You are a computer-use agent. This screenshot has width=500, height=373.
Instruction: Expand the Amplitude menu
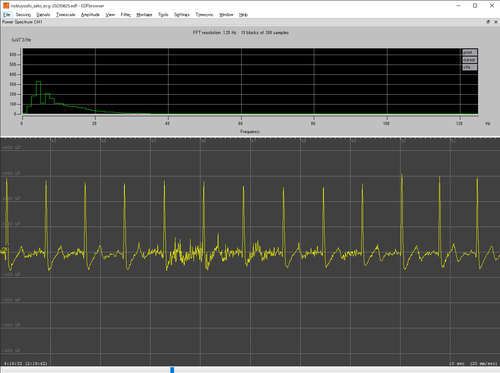click(90, 15)
